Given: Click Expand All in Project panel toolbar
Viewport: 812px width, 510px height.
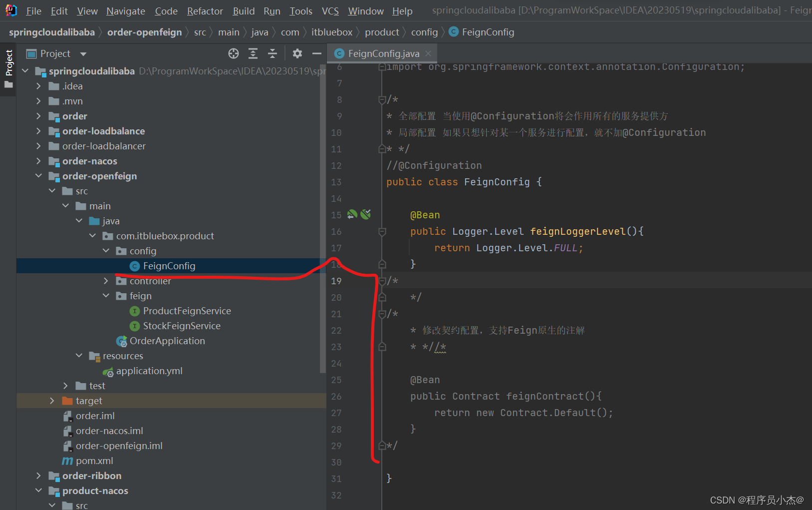Looking at the screenshot, I should [253, 53].
